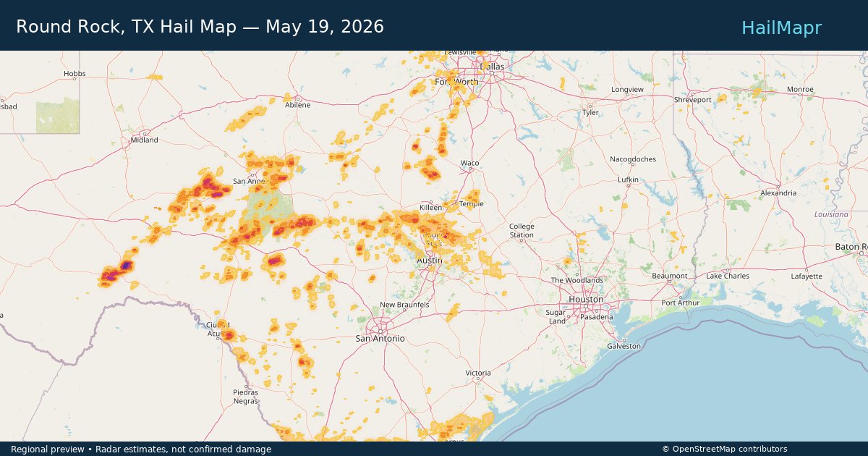This screenshot has width=868, height=456.
Task: Select the Lufkin city label
Action: click(x=628, y=179)
